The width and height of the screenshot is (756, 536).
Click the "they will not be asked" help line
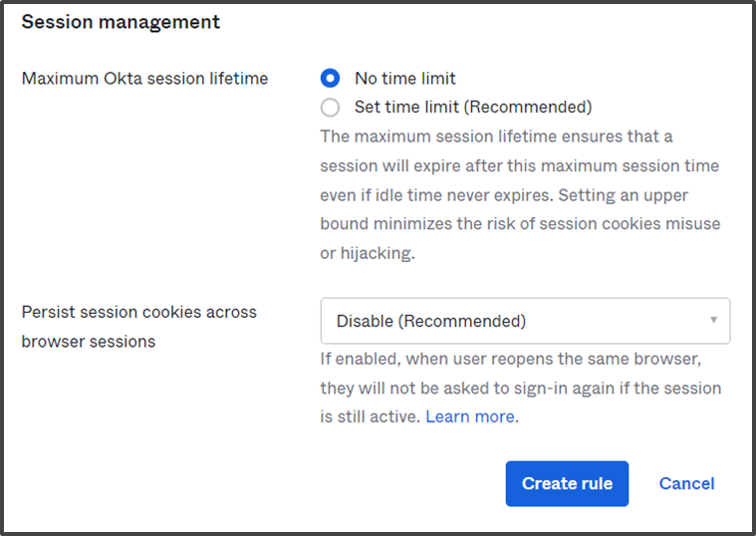point(521,388)
